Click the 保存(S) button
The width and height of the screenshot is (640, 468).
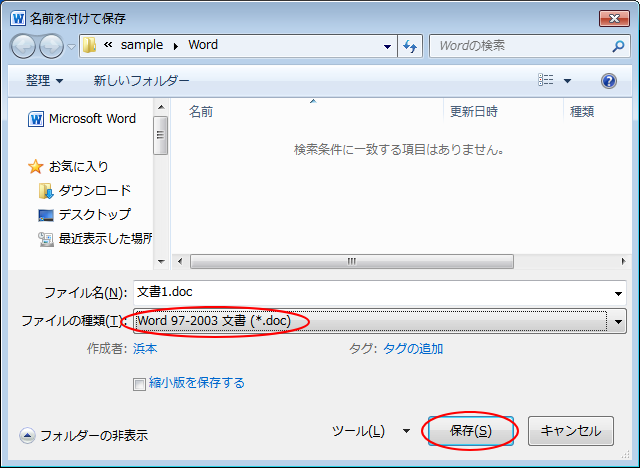point(471,431)
